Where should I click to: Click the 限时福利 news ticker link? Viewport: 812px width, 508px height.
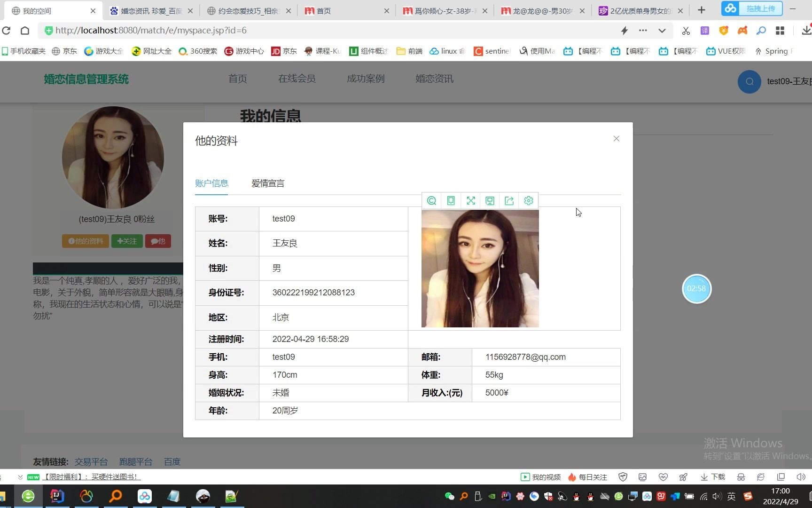tap(92, 477)
